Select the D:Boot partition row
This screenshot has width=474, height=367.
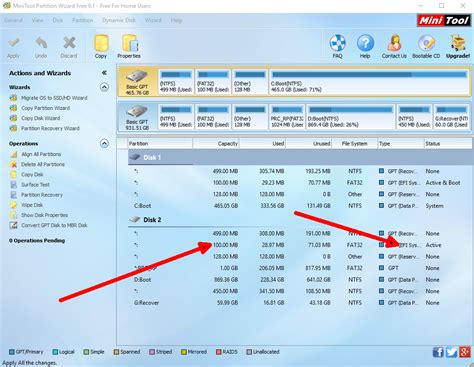coord(300,280)
